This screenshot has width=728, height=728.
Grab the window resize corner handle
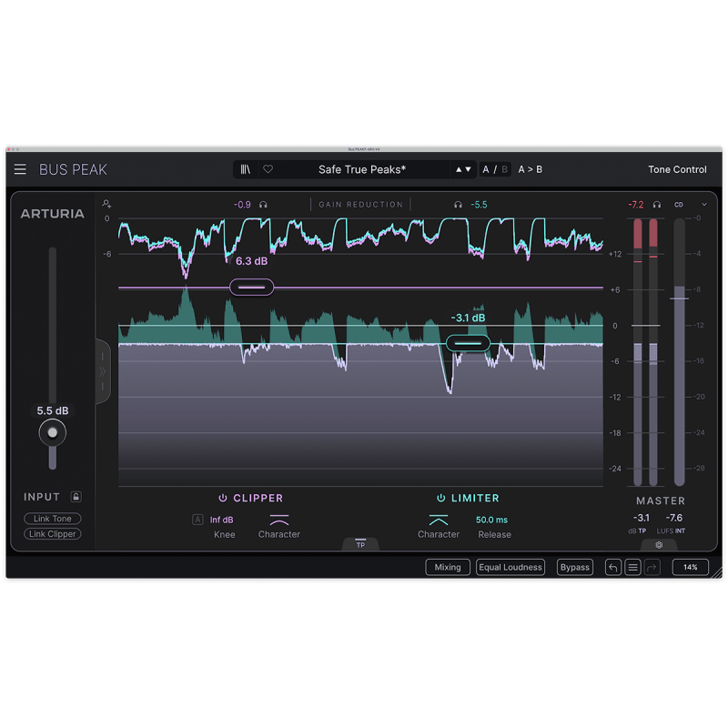click(717, 572)
